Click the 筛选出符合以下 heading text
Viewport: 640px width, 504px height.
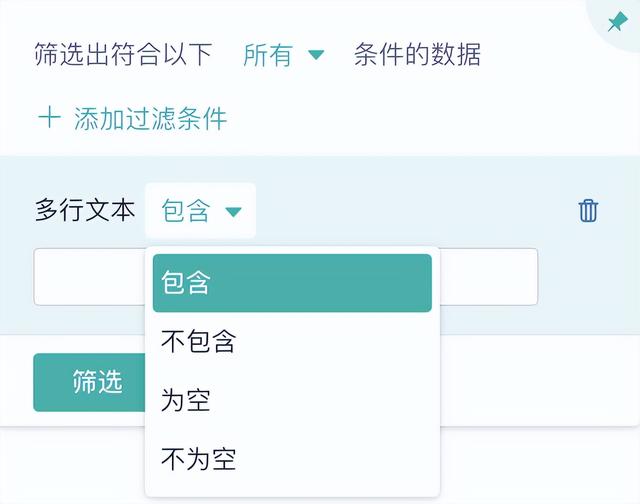[x=123, y=55]
